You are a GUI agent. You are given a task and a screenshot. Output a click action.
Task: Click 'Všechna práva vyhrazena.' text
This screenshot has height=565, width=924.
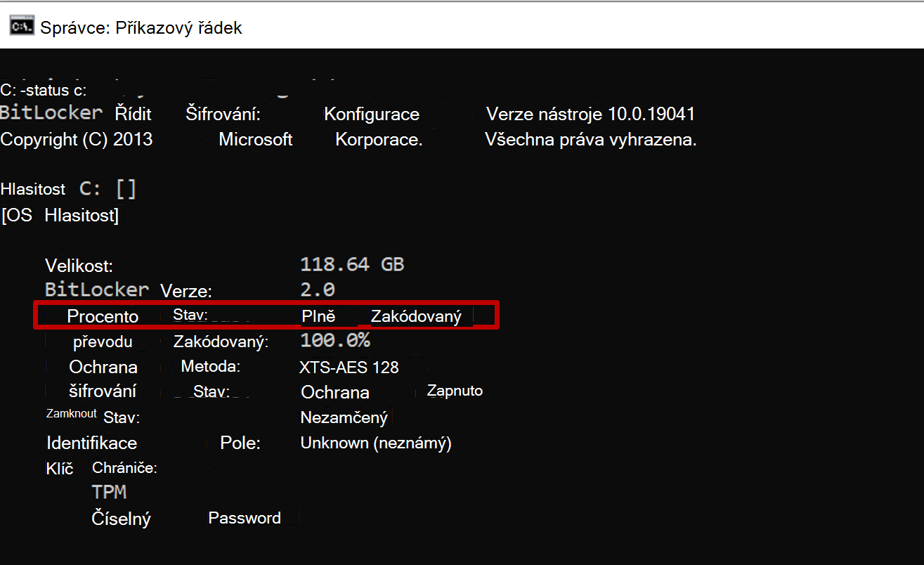pyautogui.click(x=591, y=139)
